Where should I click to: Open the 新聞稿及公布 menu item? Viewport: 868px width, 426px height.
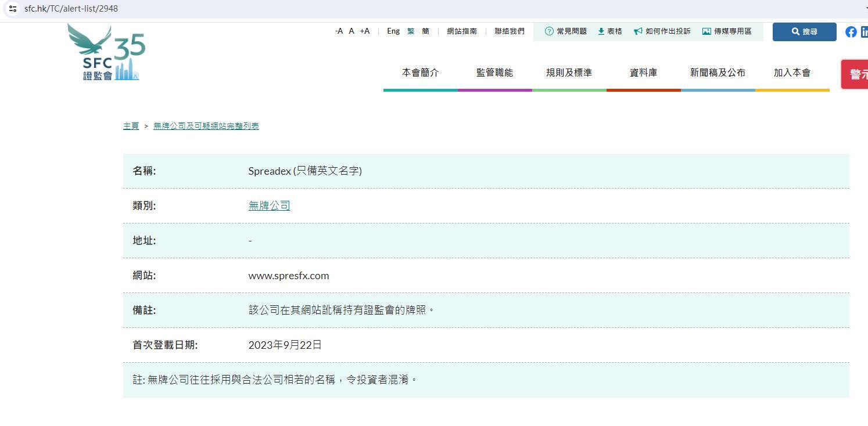tap(718, 73)
